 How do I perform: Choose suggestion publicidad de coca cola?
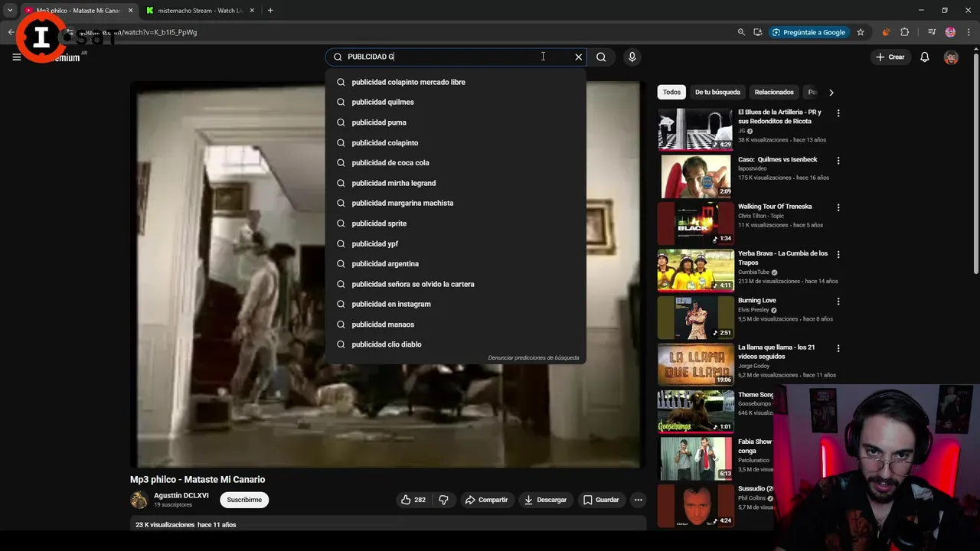pos(456,162)
